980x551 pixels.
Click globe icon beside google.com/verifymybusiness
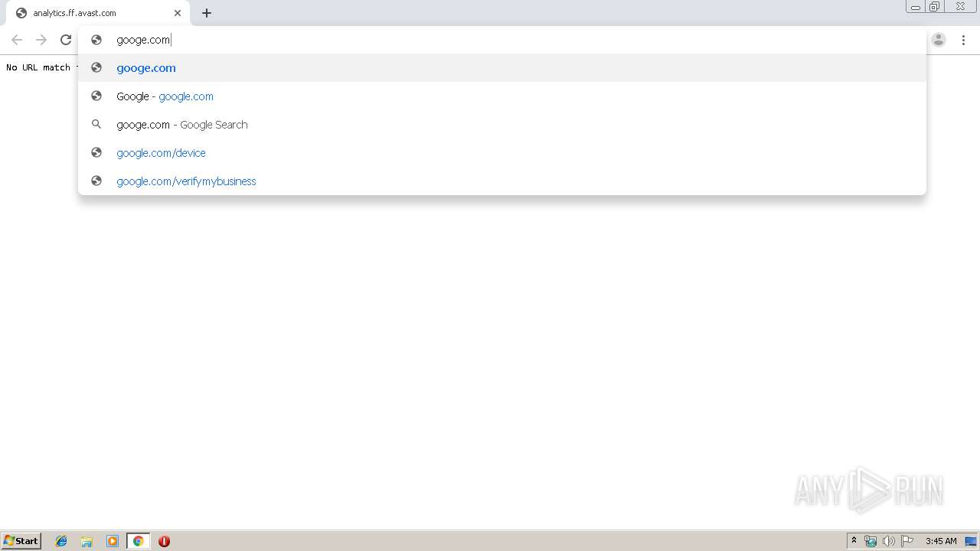pos(96,181)
